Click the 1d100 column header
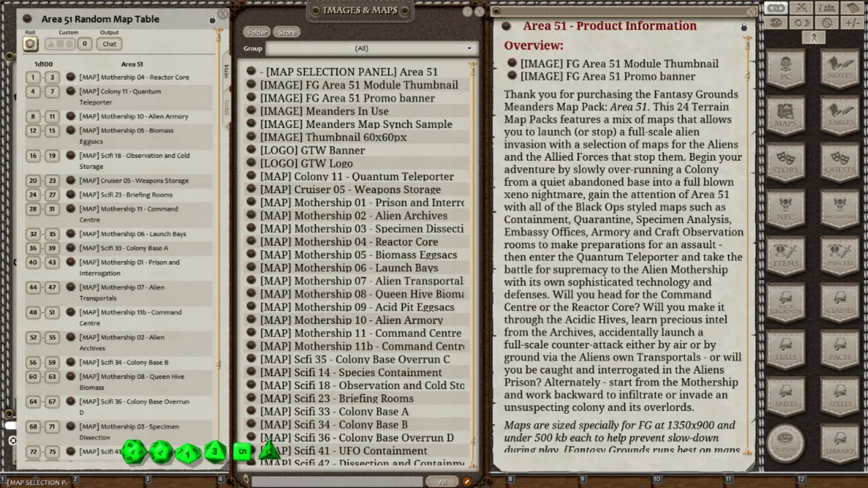This screenshot has height=488, width=868. point(43,64)
